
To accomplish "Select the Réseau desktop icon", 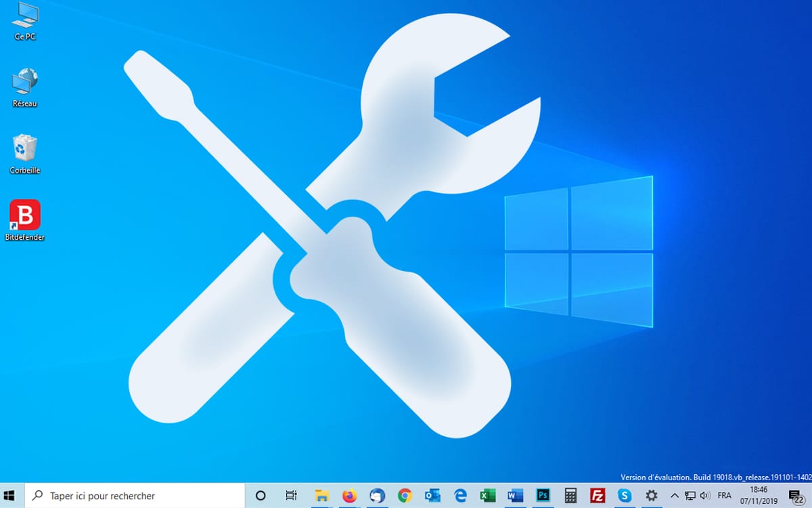I will [25, 88].
